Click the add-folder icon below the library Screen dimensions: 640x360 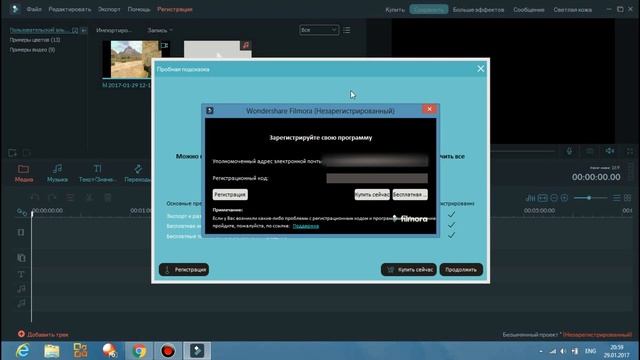coord(12,153)
